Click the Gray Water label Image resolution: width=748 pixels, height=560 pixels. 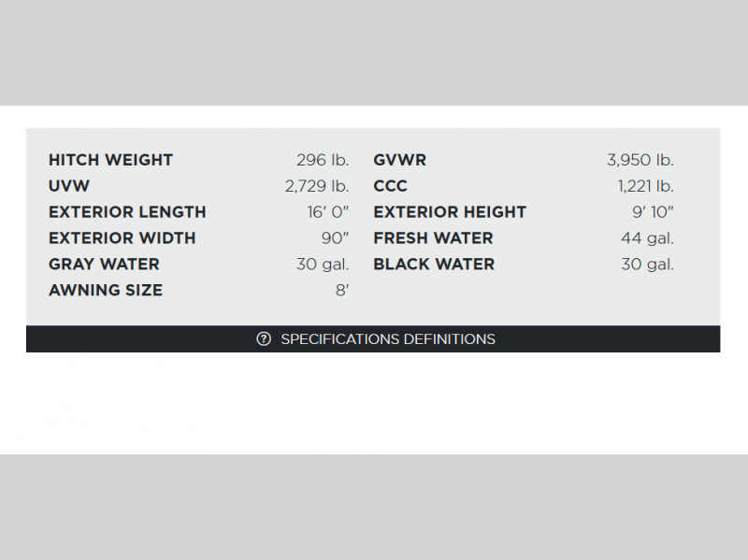(x=104, y=265)
